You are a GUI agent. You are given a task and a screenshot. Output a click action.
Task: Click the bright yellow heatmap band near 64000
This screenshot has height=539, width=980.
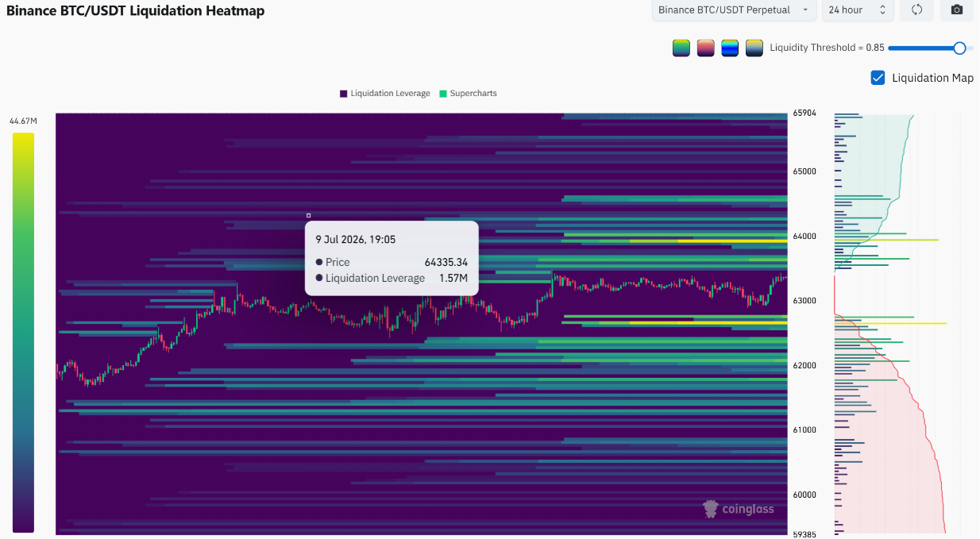pyautogui.click(x=707, y=240)
